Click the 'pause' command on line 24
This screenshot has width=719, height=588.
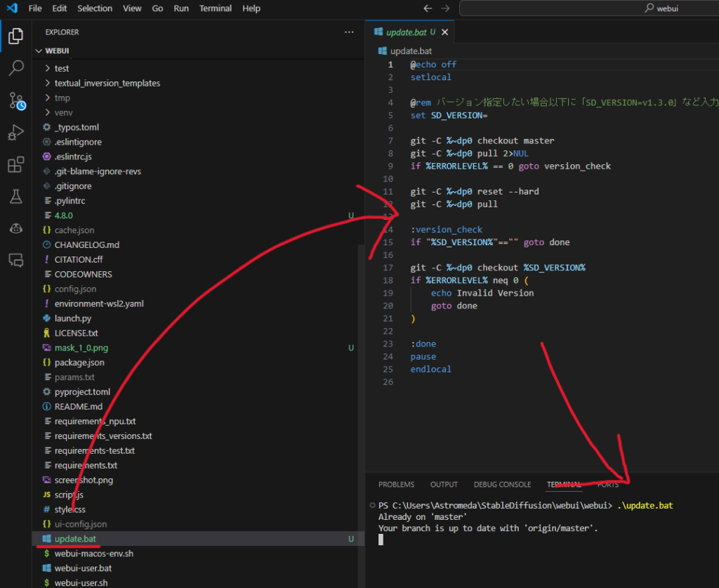[423, 356]
